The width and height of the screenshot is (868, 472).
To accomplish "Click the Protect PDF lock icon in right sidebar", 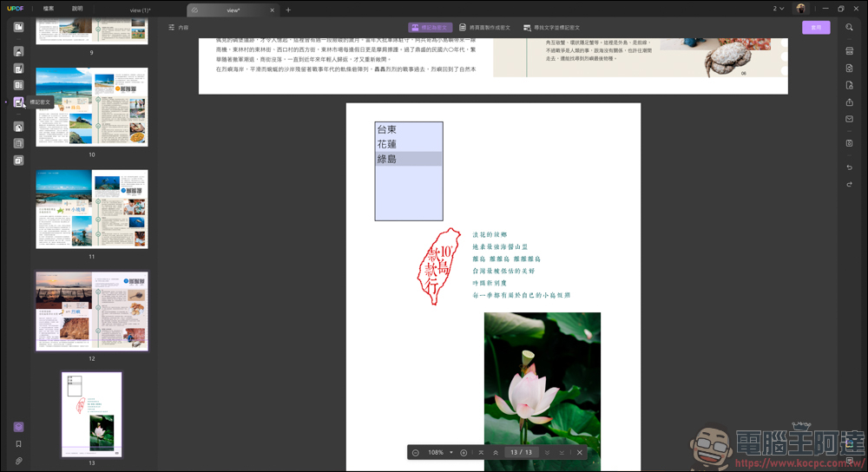I will coord(849,85).
